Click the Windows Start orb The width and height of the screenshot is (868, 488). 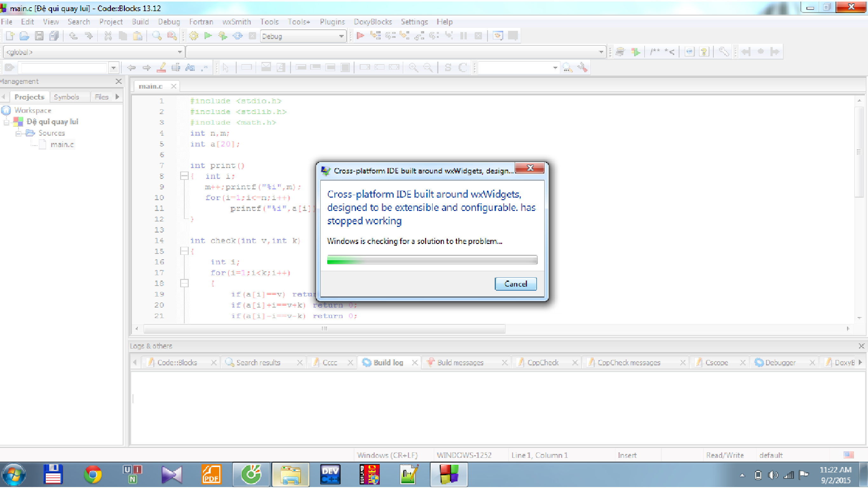(x=13, y=475)
